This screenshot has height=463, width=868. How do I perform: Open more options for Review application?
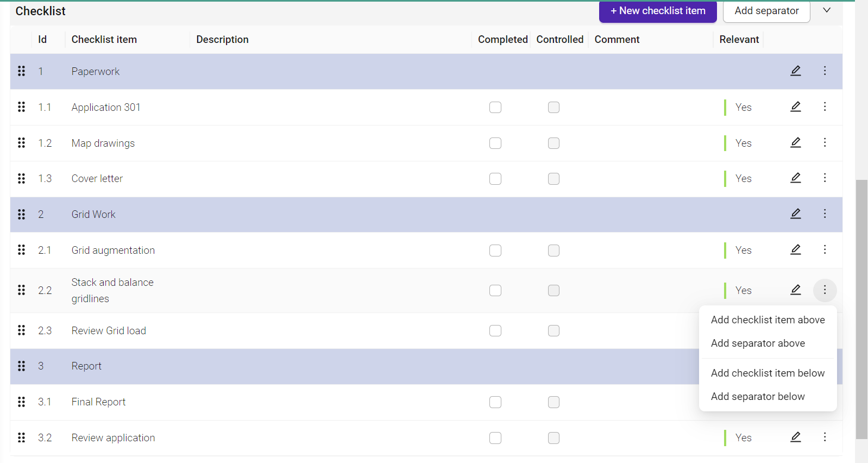(x=825, y=437)
